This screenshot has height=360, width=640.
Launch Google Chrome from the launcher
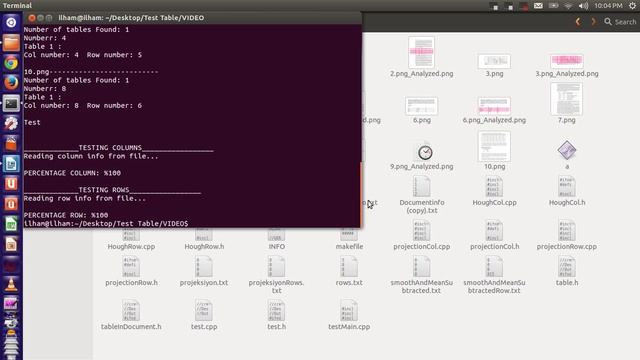pyautogui.click(x=11, y=63)
